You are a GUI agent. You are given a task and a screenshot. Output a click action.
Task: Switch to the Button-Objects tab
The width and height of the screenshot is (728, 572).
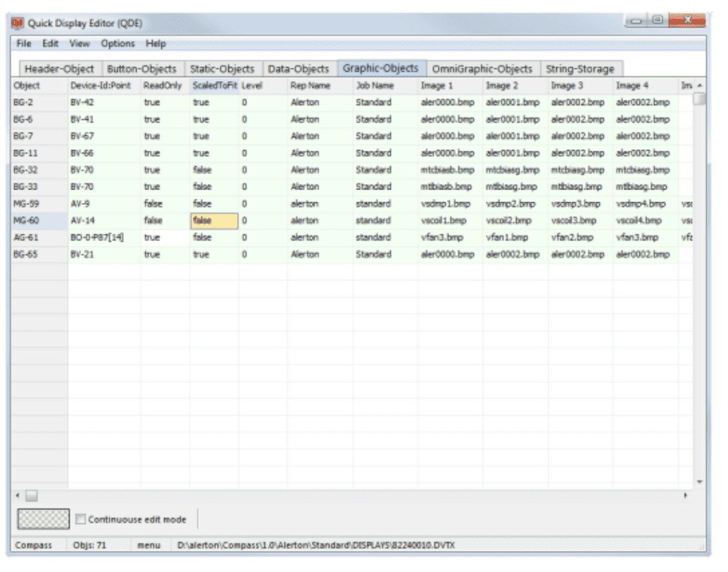coord(142,69)
